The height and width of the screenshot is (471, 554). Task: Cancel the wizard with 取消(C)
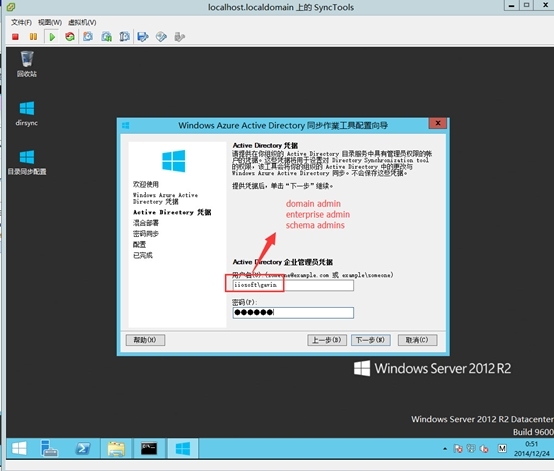pyautogui.click(x=417, y=340)
